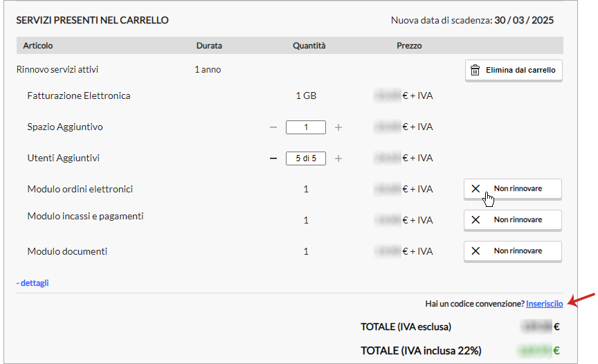This screenshot has width=598, height=364.
Task: Increase Spazio Aggiuntivo quantity with plus
Action: point(338,127)
